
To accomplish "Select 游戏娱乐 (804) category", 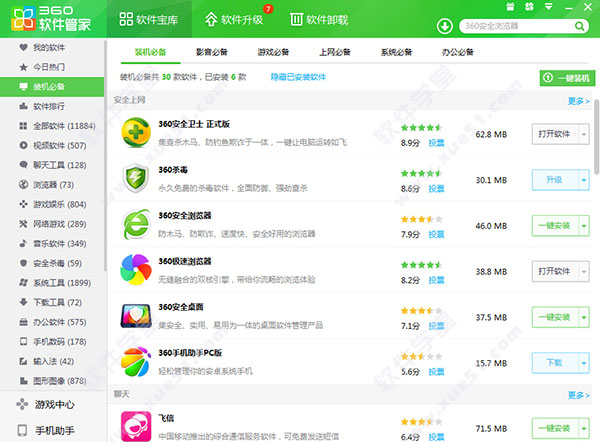I will click(x=52, y=204).
